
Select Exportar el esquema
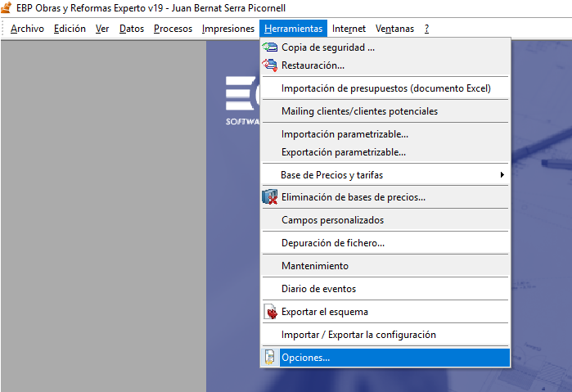(x=385, y=312)
